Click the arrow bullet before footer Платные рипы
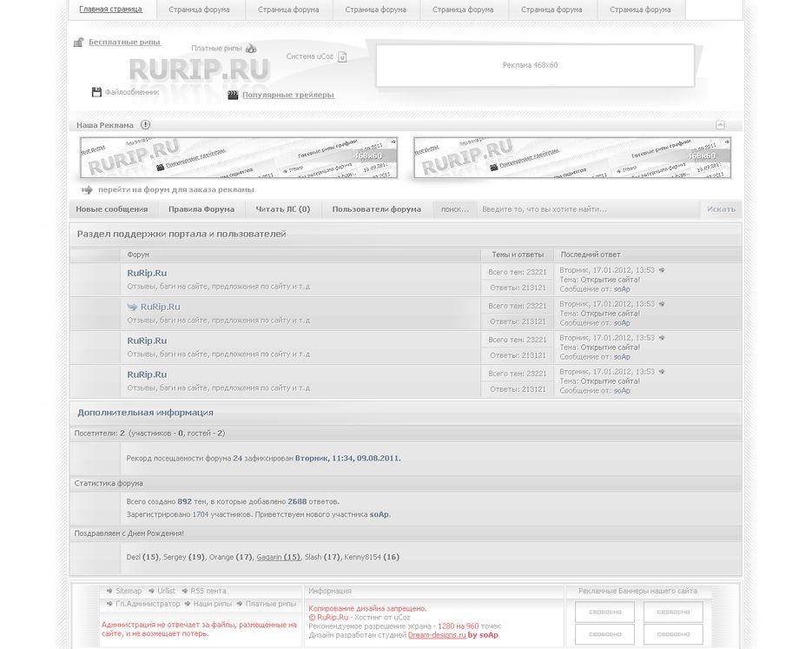The width and height of the screenshot is (812, 649). coord(240,604)
